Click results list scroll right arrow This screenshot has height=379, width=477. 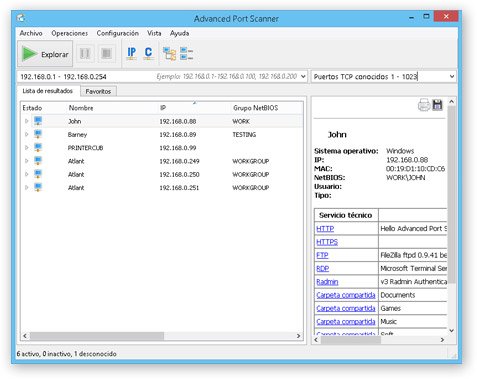click(298, 336)
